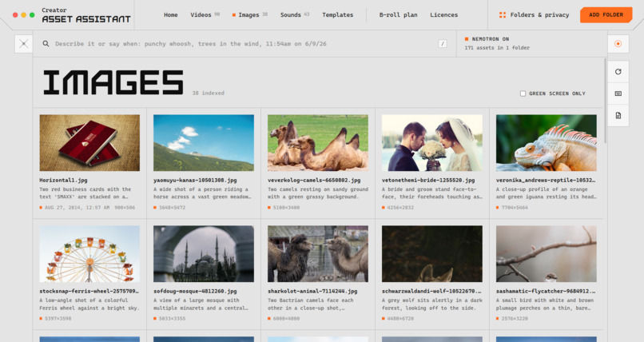
Task: Focus the describe-it search field
Action: pyautogui.click(x=244, y=43)
